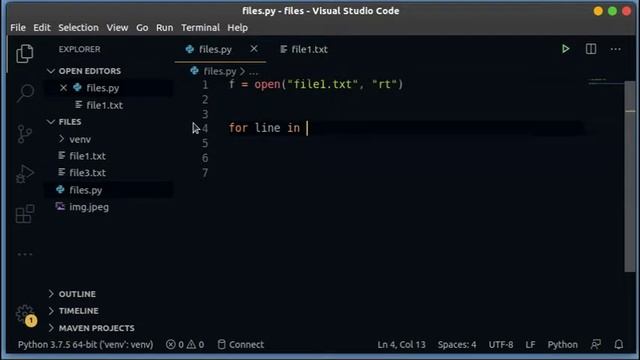Expand the venv folder

[80, 139]
